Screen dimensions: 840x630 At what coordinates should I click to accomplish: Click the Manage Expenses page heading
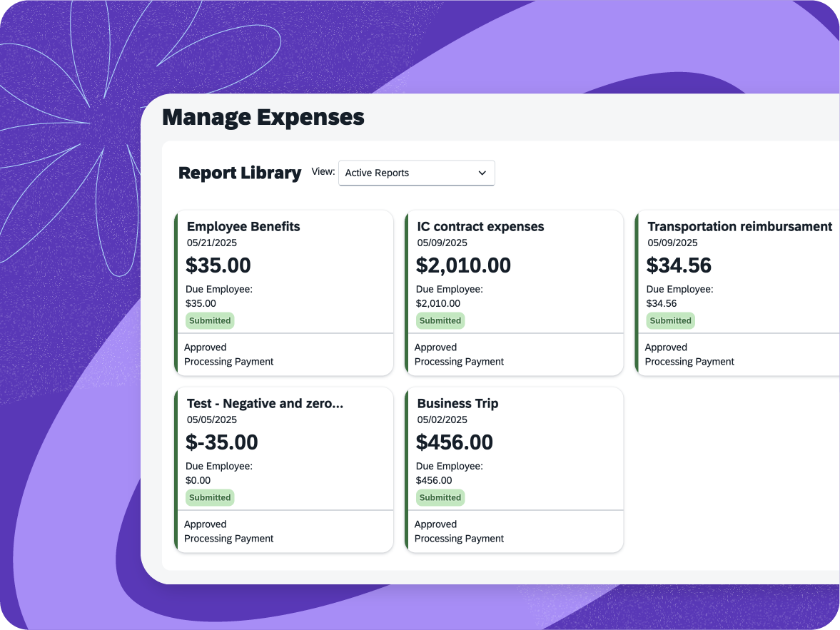pyautogui.click(x=263, y=117)
